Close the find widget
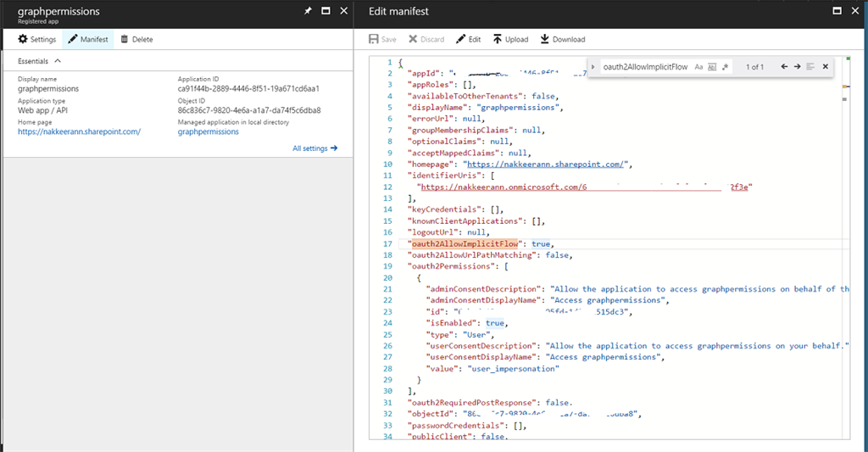This screenshot has height=452, width=868. 825,67
